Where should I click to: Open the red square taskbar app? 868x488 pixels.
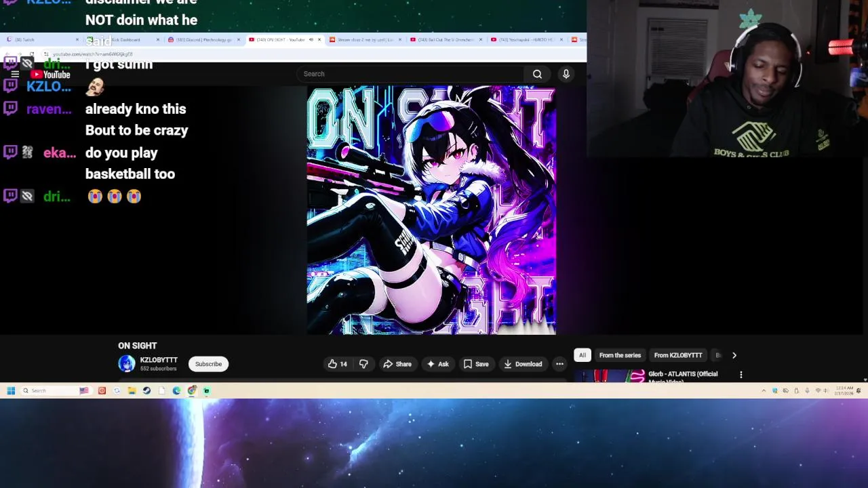tap(102, 390)
